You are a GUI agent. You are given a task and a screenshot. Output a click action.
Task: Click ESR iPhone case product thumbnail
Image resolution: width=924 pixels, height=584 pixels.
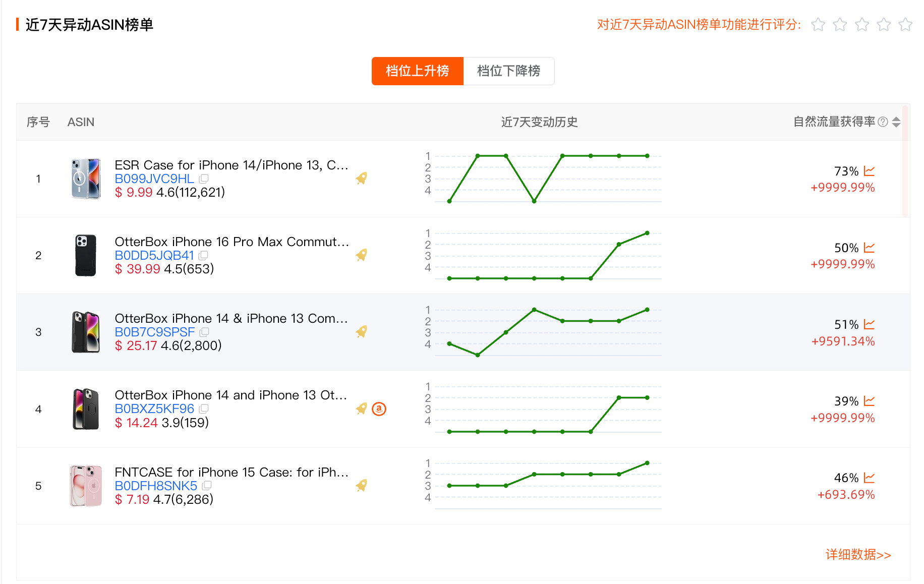pos(86,179)
